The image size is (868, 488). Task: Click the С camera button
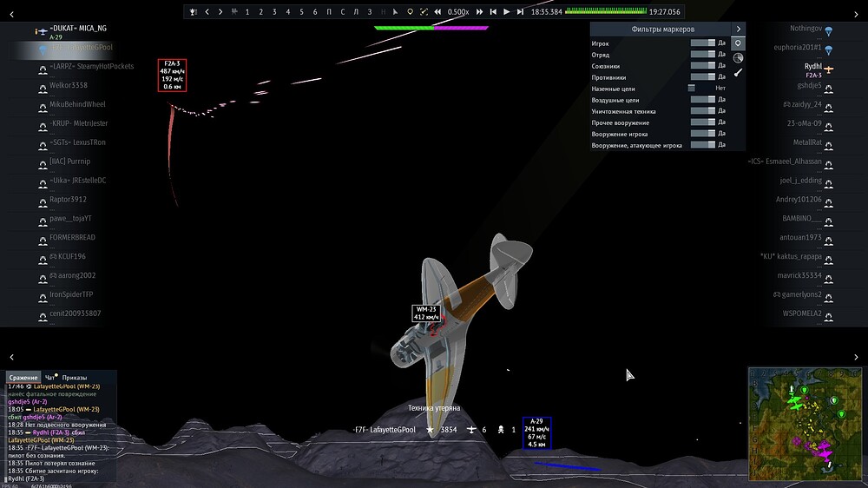(343, 11)
